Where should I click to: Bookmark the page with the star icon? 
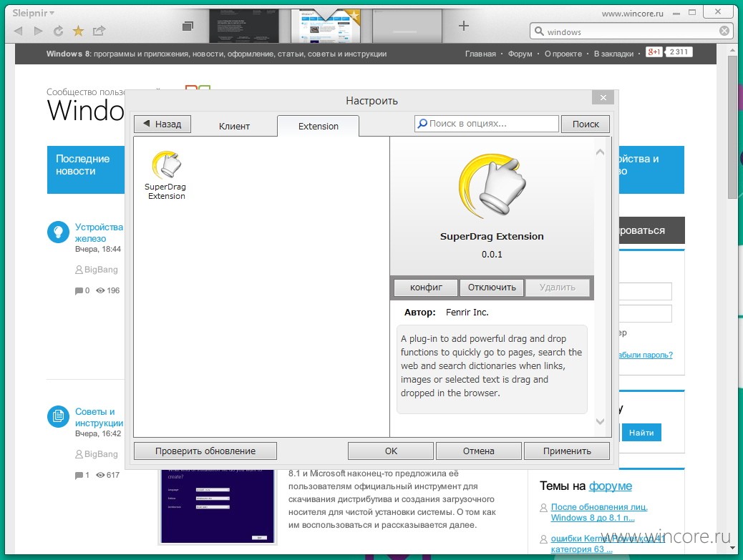coord(78,31)
